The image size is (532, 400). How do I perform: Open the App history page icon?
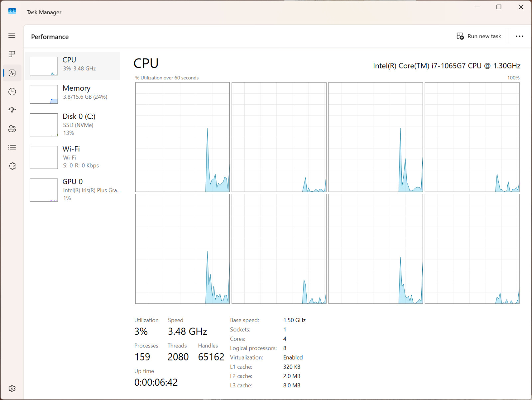(x=12, y=91)
